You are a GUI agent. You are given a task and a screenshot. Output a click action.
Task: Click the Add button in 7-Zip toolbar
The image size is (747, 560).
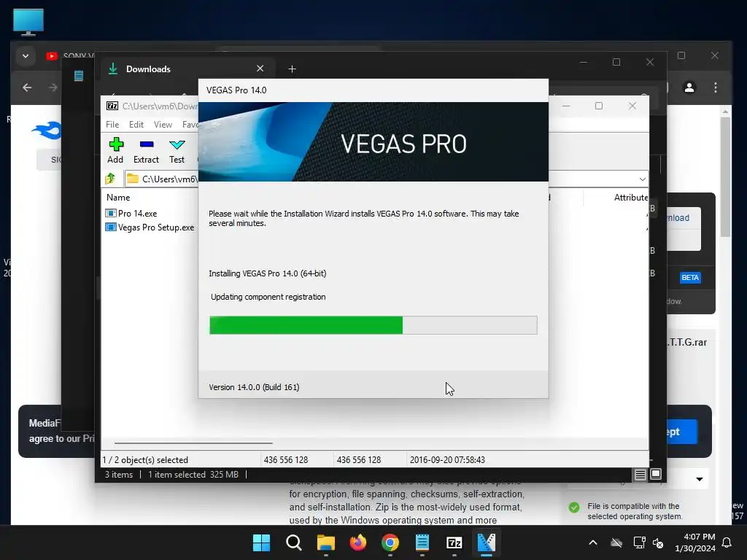(x=115, y=150)
